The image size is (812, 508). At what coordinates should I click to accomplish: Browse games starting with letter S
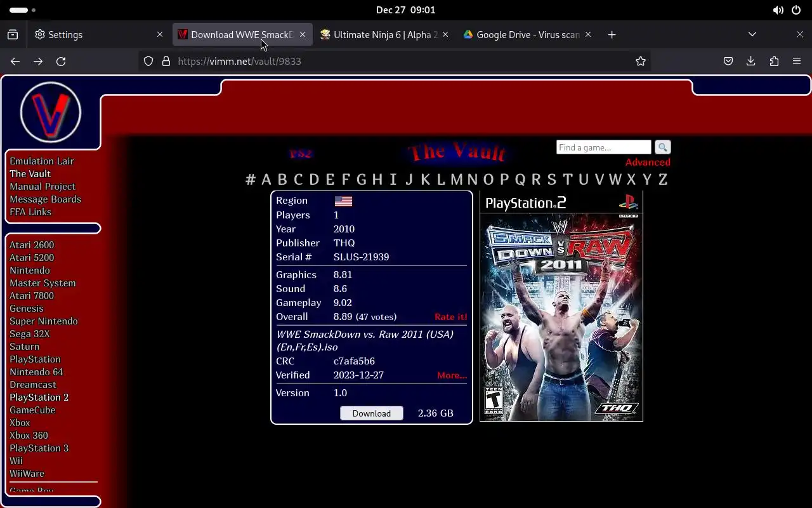552,179
